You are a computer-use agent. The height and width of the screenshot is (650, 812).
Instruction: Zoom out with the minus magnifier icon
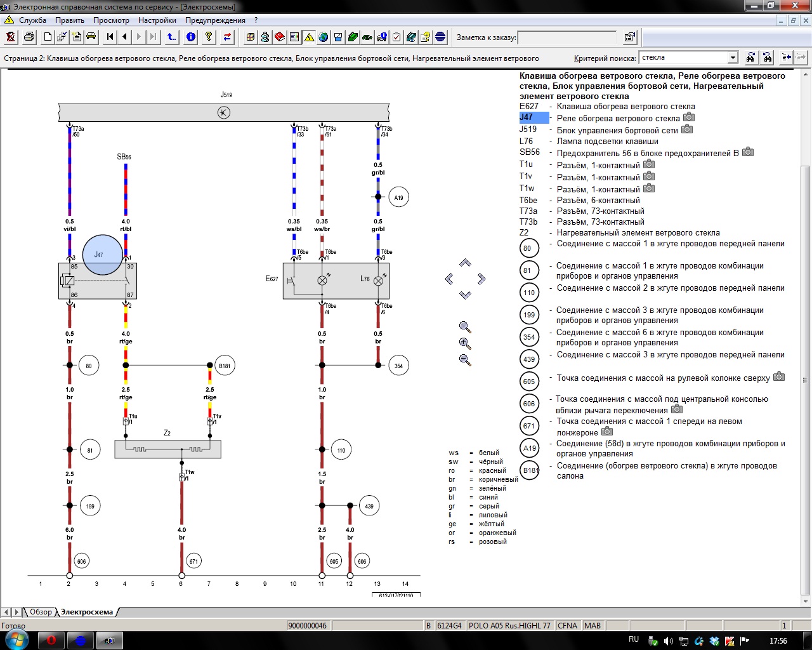465,360
